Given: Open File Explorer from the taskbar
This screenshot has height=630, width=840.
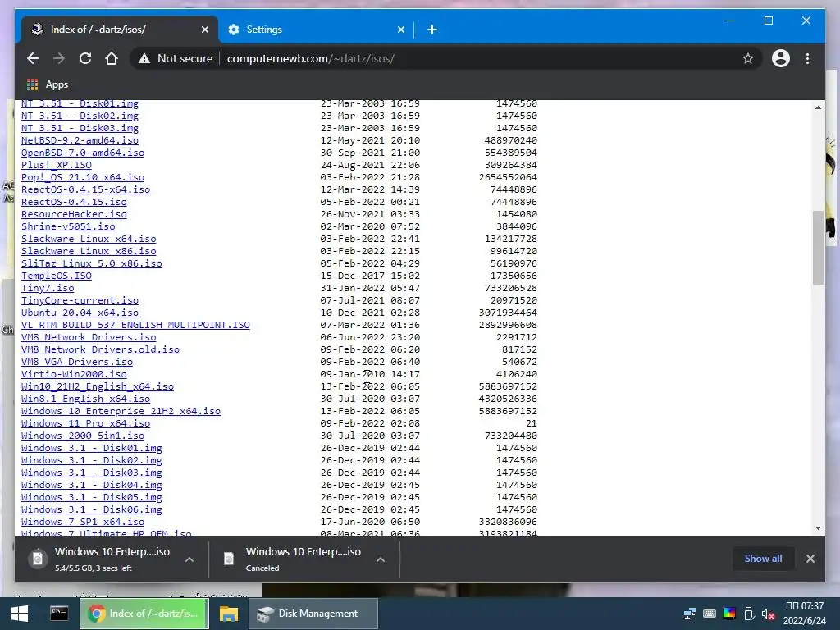Looking at the screenshot, I should coord(228,614).
